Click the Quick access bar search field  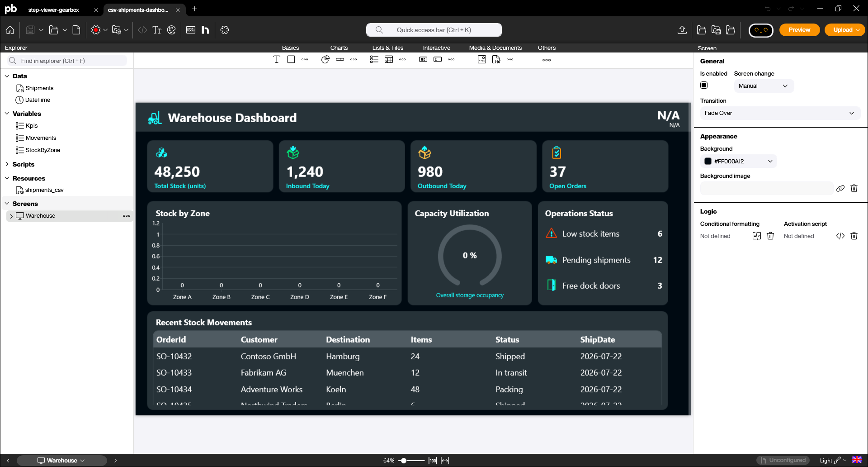click(x=434, y=30)
